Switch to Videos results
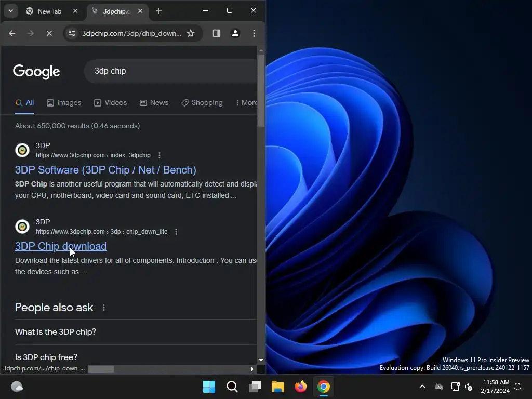Viewport: 532px width, 399px height. [110, 102]
